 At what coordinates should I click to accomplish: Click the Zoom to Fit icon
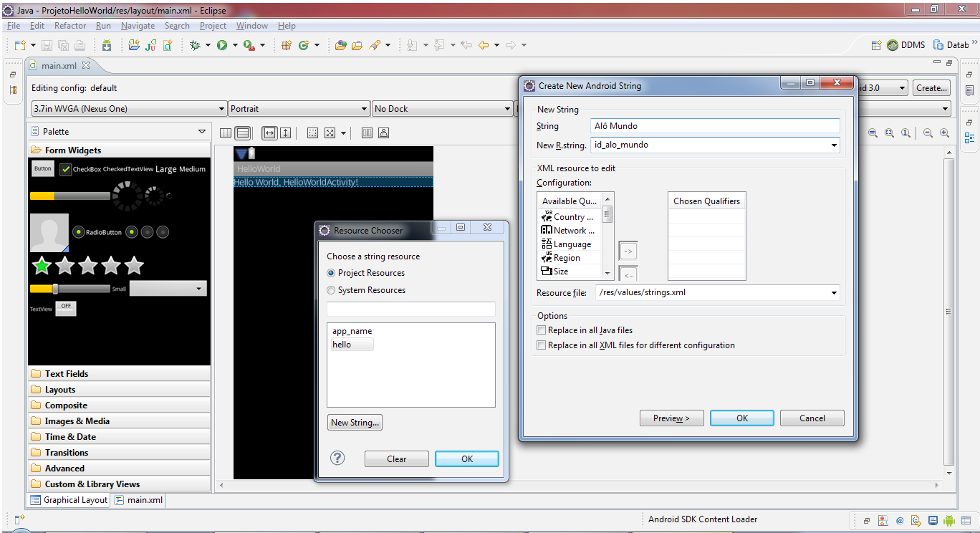pyautogui.click(x=889, y=133)
